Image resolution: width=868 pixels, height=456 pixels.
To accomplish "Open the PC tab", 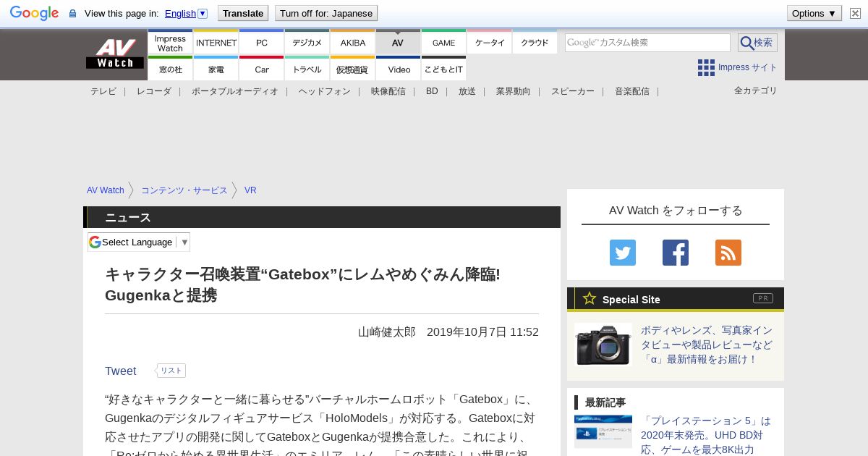I will pyautogui.click(x=262, y=43).
